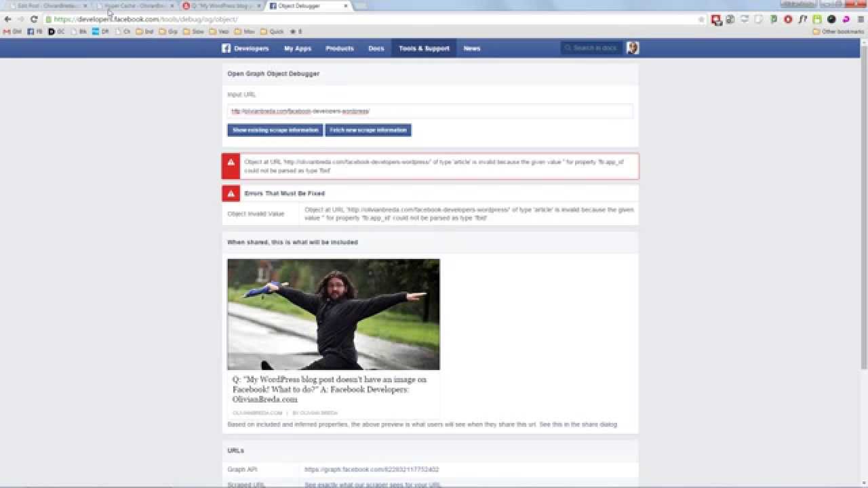Open the FB bookmark in bookmarks bar

(x=35, y=31)
